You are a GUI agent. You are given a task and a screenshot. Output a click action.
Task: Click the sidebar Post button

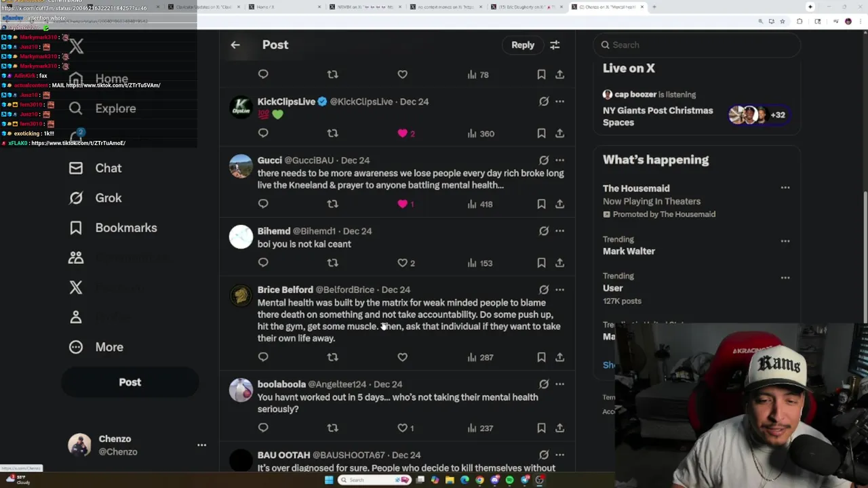(130, 382)
